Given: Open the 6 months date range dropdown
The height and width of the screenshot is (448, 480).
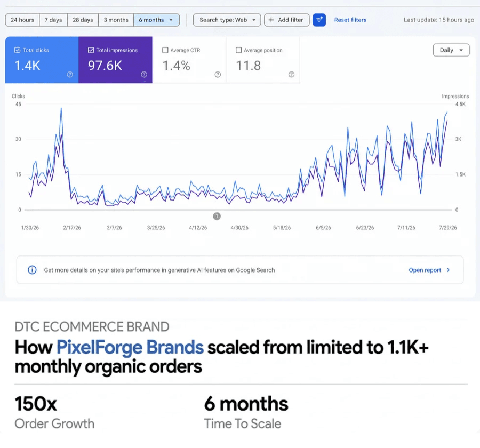Looking at the screenshot, I should point(156,20).
